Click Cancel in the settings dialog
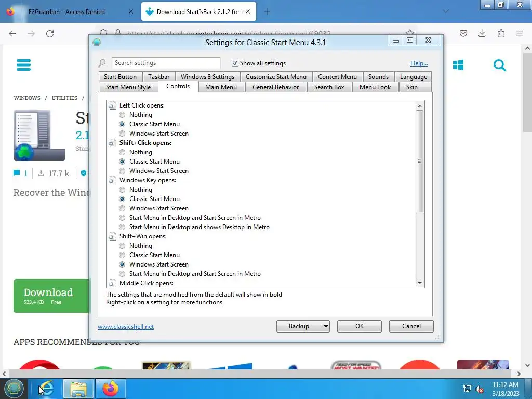This screenshot has width=532, height=399. tap(411, 326)
